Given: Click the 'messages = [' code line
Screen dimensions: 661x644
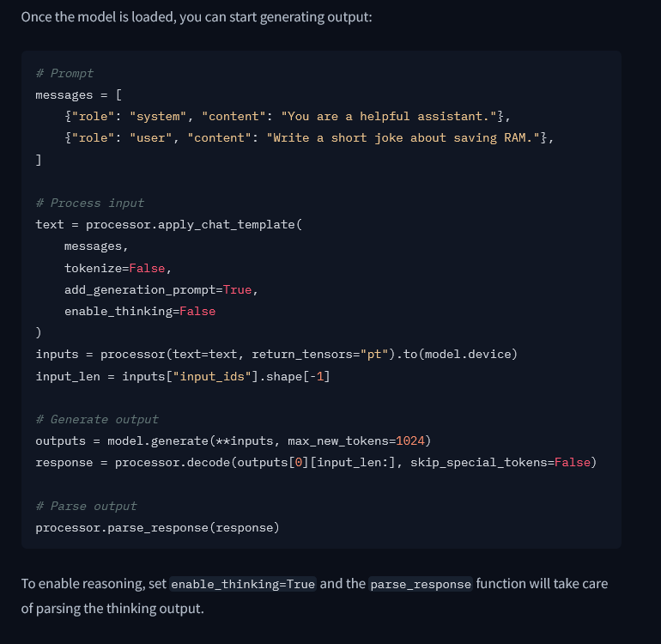Looking at the screenshot, I should pyautogui.click(x=78, y=95).
